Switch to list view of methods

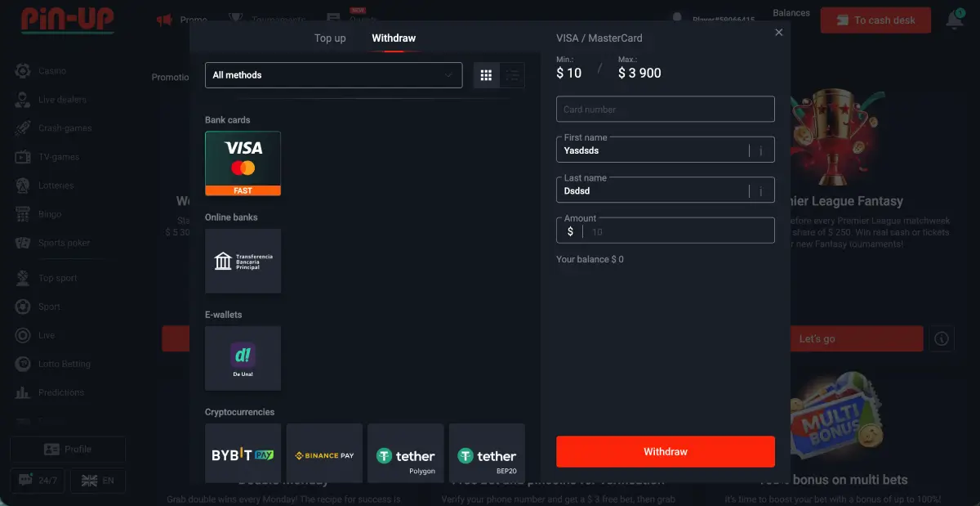click(x=512, y=75)
